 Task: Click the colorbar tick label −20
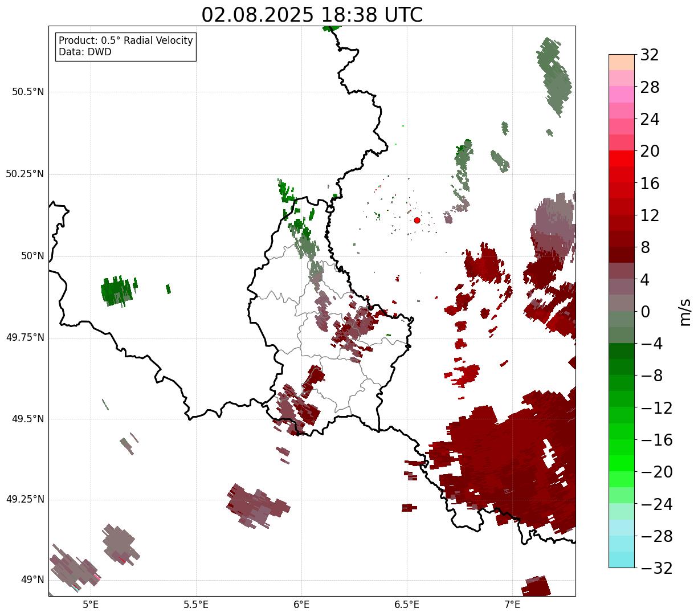(656, 472)
